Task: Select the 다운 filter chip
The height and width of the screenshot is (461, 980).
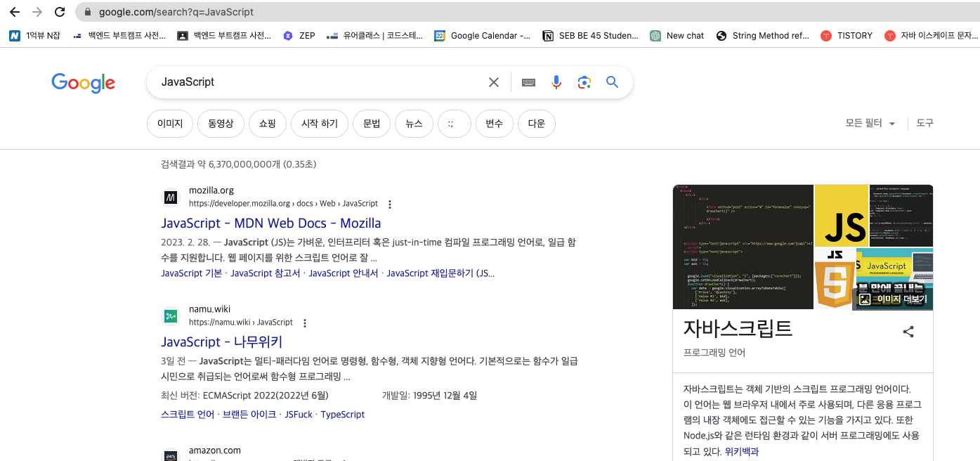Action: pos(537,124)
